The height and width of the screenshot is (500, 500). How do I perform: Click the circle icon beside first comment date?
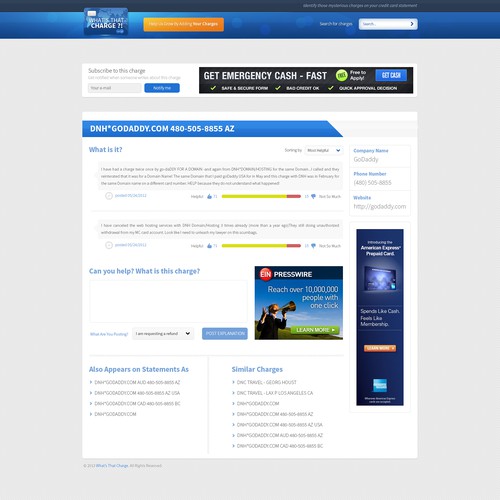point(109,196)
